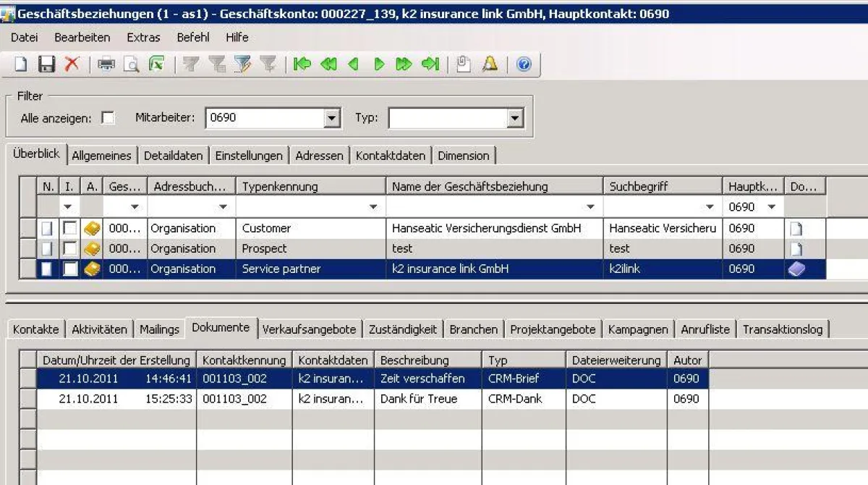
Task: Open the Mitarbeiter dropdown list
Action: (332, 117)
